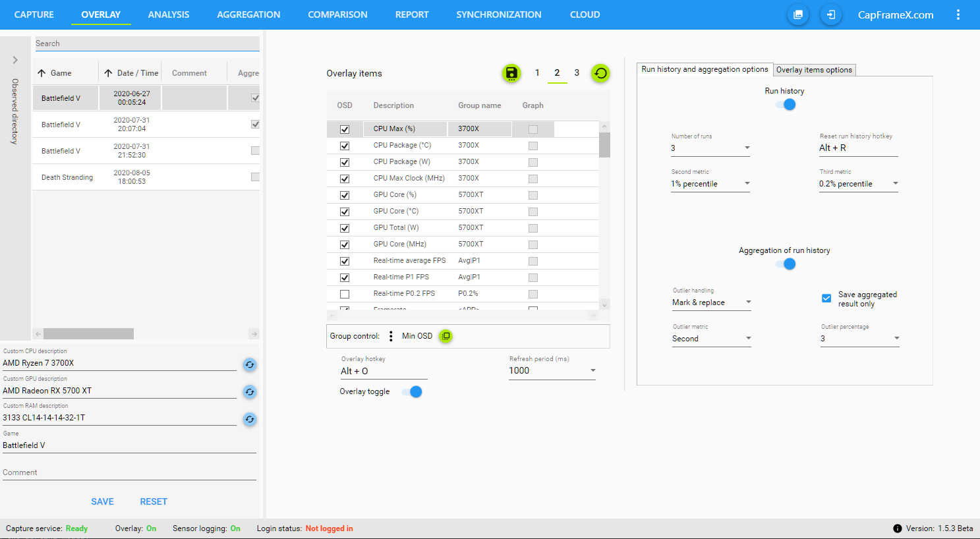Viewport: 980px width, 539px height.
Task: Click the horizontal scrollbar of record list
Action: tap(88, 334)
